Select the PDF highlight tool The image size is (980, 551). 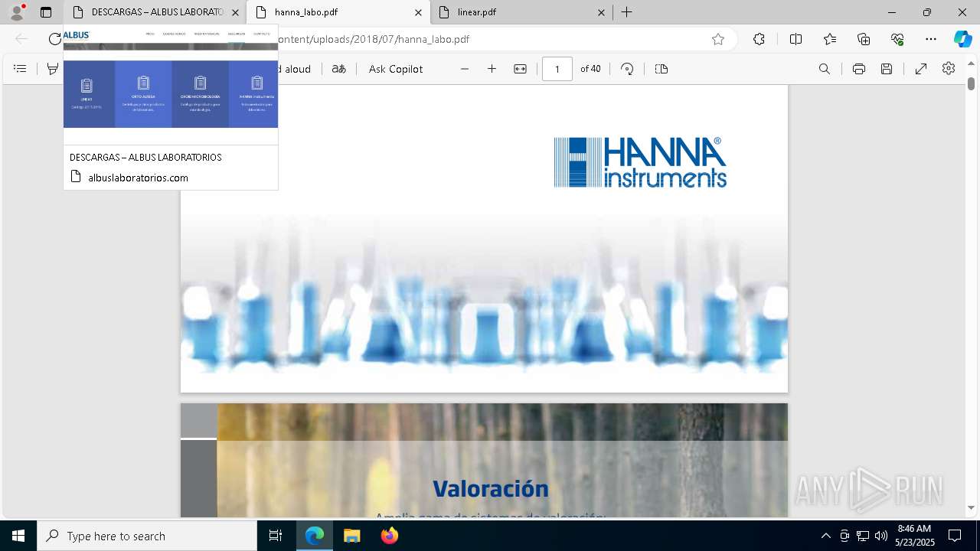[52, 69]
